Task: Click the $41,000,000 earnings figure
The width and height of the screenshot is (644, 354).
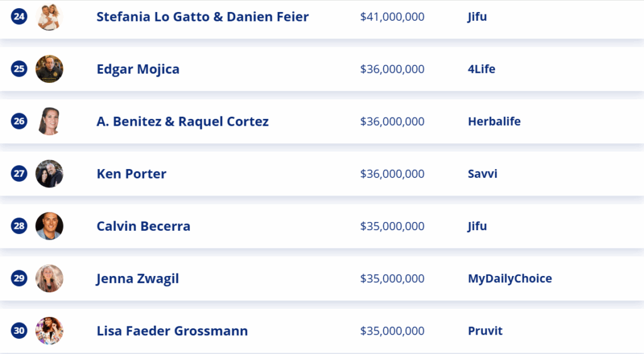Action: [392, 17]
